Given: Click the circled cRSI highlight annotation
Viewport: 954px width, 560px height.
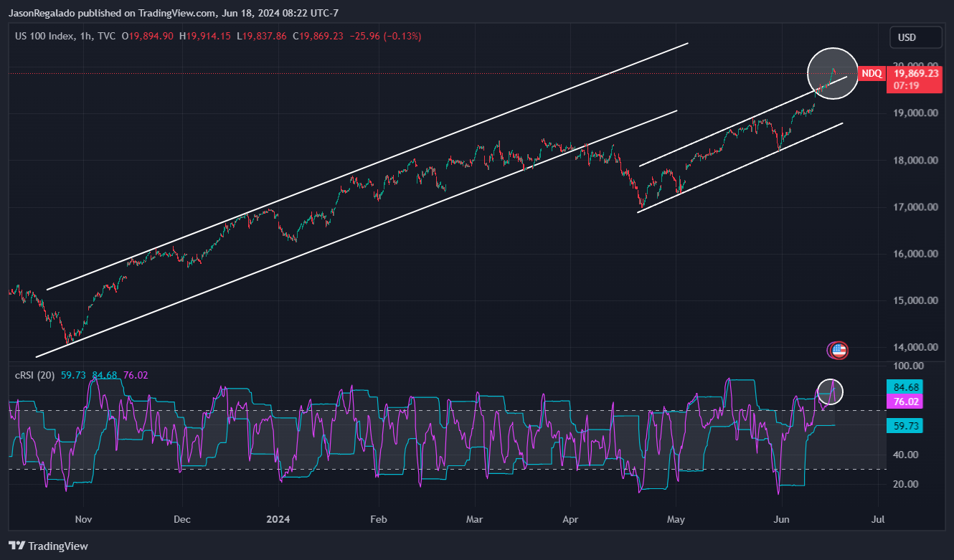Looking at the screenshot, I should 830,391.
